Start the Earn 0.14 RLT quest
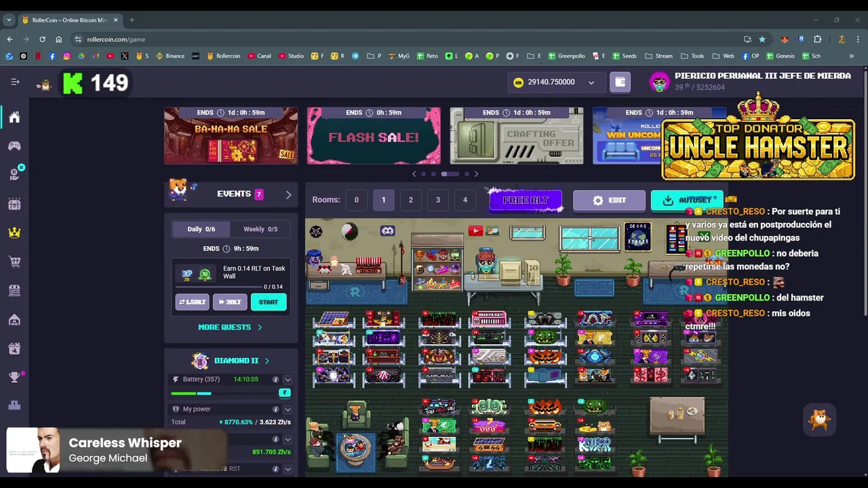868x488 pixels. (269, 302)
